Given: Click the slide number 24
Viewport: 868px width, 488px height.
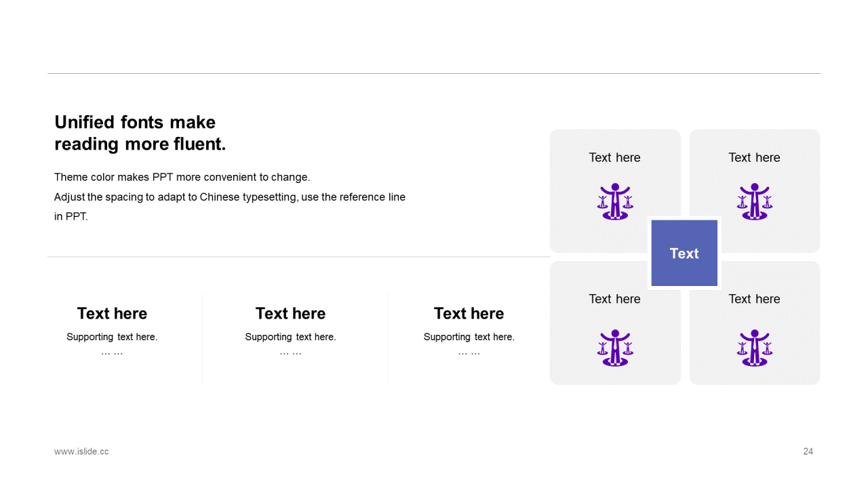Looking at the screenshot, I should (x=808, y=451).
